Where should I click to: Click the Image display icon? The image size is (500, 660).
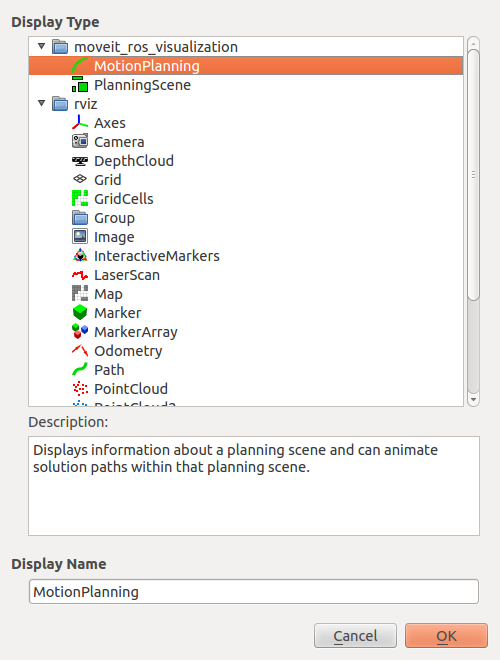pos(80,237)
